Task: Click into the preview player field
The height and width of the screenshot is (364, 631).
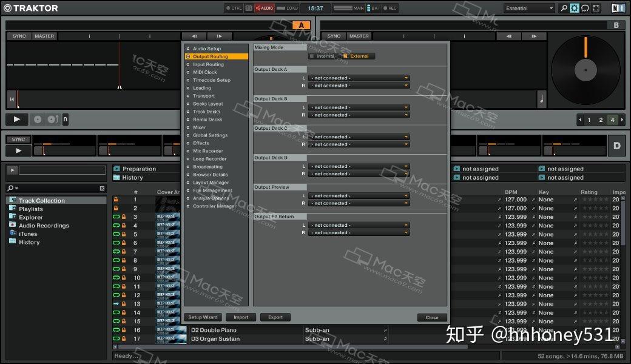Action: 62,170
